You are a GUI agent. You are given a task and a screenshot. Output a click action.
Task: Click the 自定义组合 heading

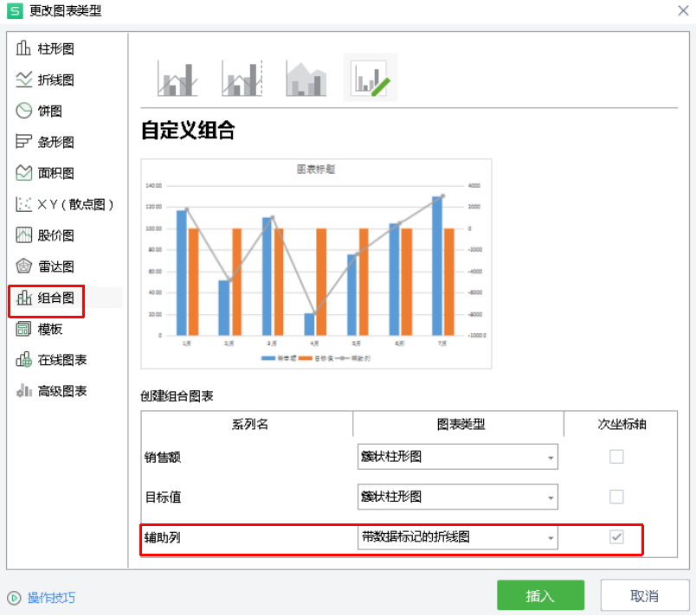[188, 131]
